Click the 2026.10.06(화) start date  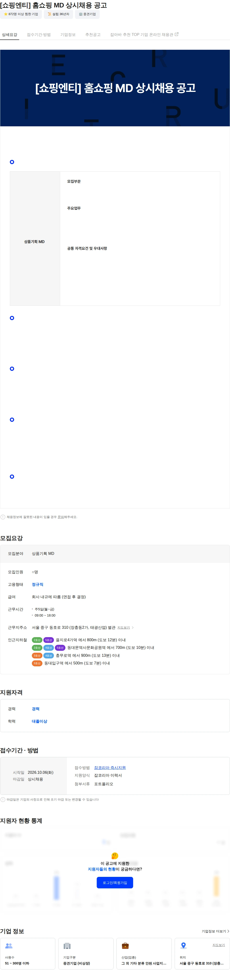coord(41,772)
